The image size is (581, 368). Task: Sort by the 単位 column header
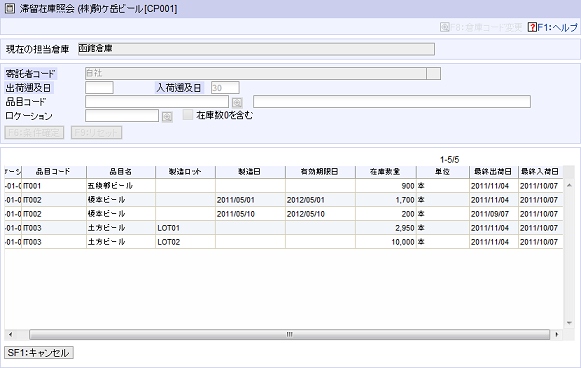pyautogui.click(x=443, y=172)
